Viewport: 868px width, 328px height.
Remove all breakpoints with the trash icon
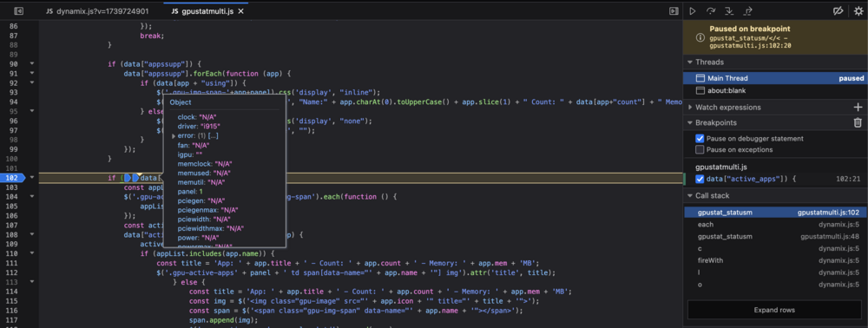coord(858,122)
